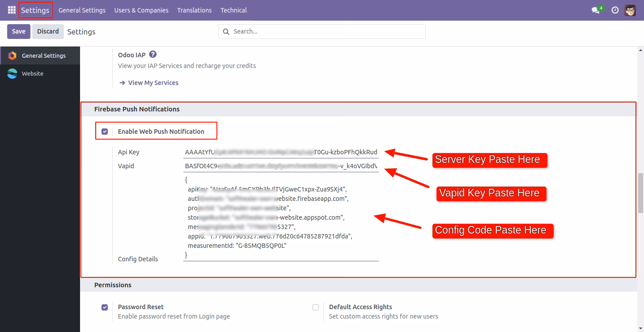Image resolution: width=644 pixels, height=332 pixels.
Task: Save the settings changes
Action: (x=18, y=31)
